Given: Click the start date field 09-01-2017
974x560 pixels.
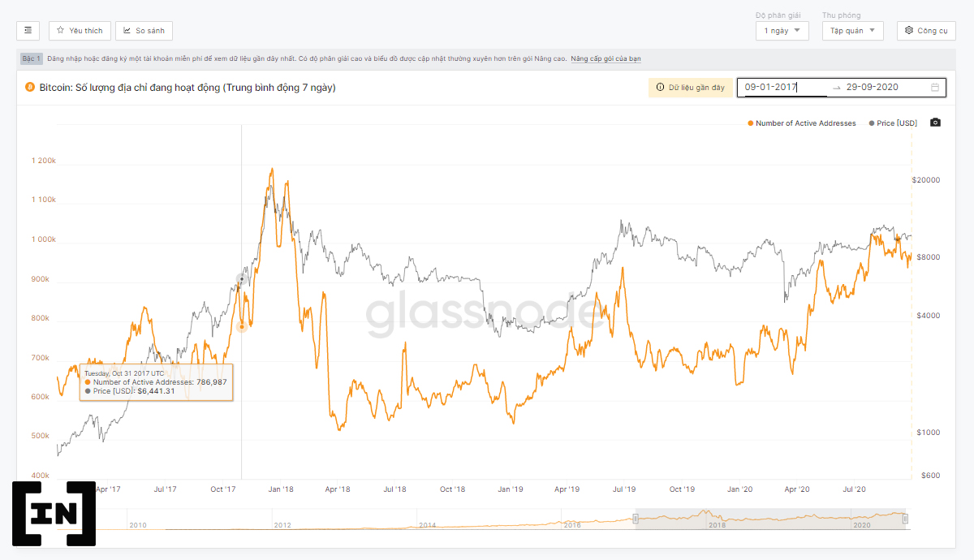Looking at the screenshot, I should (x=784, y=88).
